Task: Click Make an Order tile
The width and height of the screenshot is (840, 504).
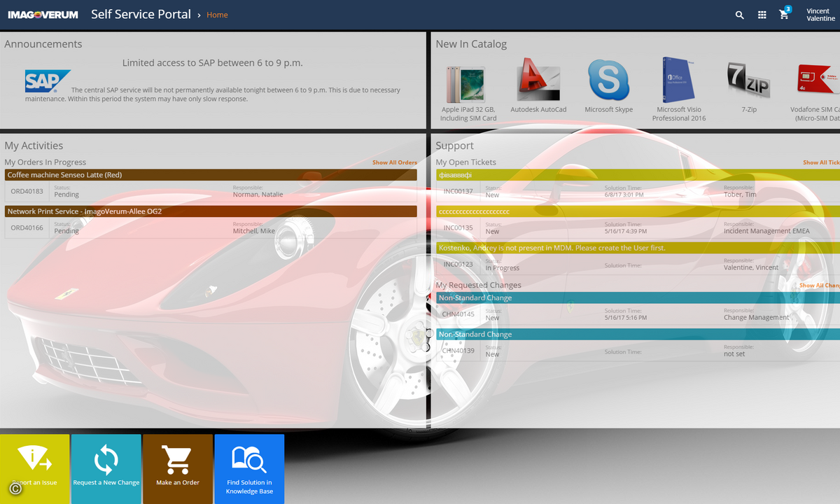Action: pyautogui.click(x=178, y=469)
